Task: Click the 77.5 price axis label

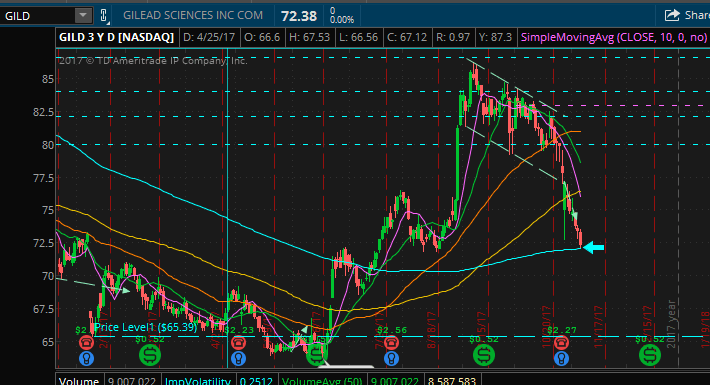Action: click(43, 178)
